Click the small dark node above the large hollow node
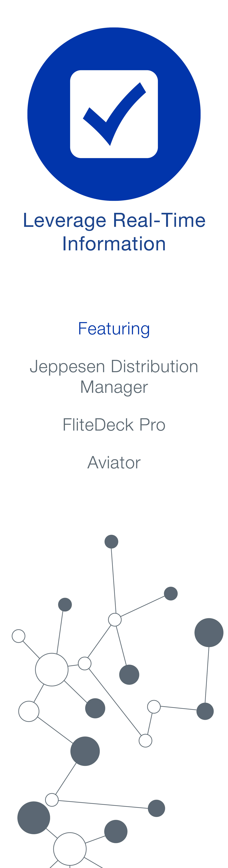This screenshot has width=228, height=868. (x=65, y=605)
